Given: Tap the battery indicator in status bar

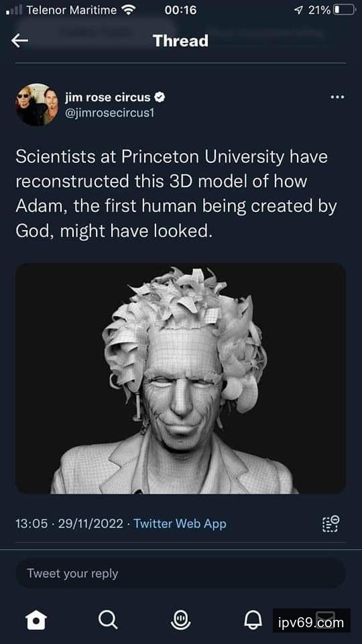Looking at the screenshot, I should (344, 10).
